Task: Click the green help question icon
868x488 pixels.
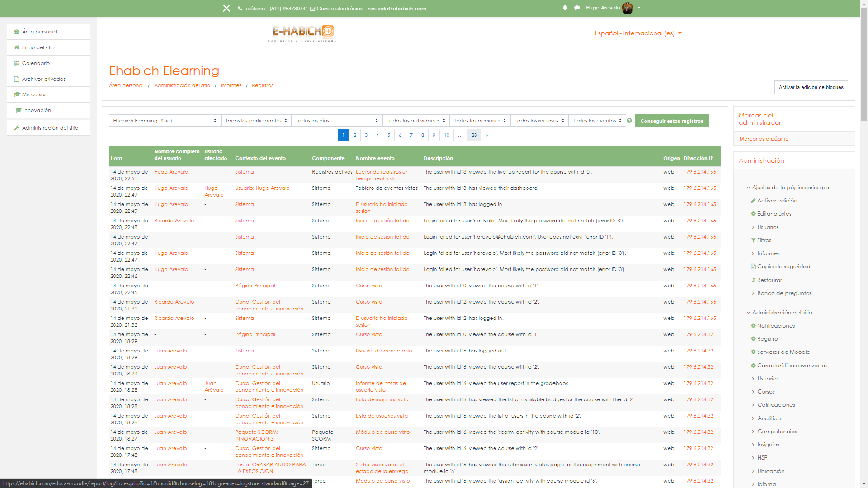Action: pyautogui.click(x=629, y=121)
